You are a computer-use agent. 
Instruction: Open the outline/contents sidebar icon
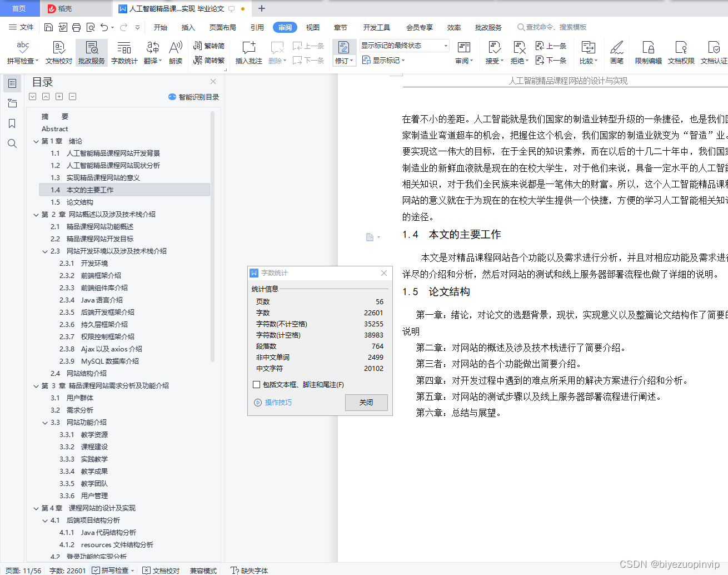point(12,83)
